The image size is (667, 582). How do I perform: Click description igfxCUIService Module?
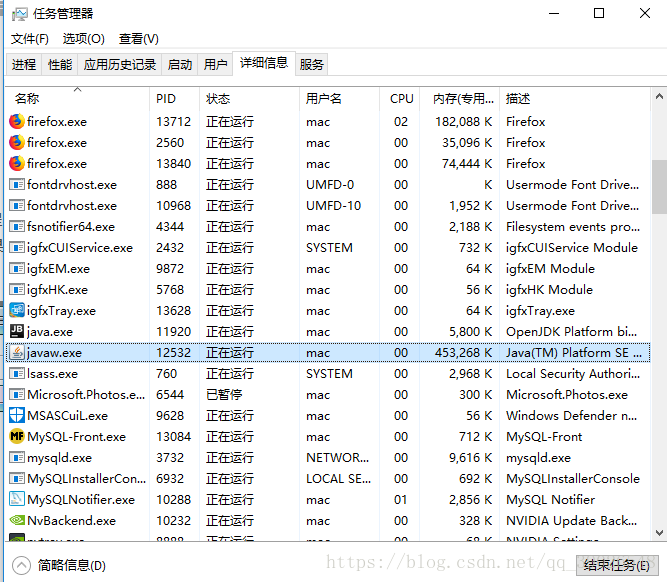572,248
